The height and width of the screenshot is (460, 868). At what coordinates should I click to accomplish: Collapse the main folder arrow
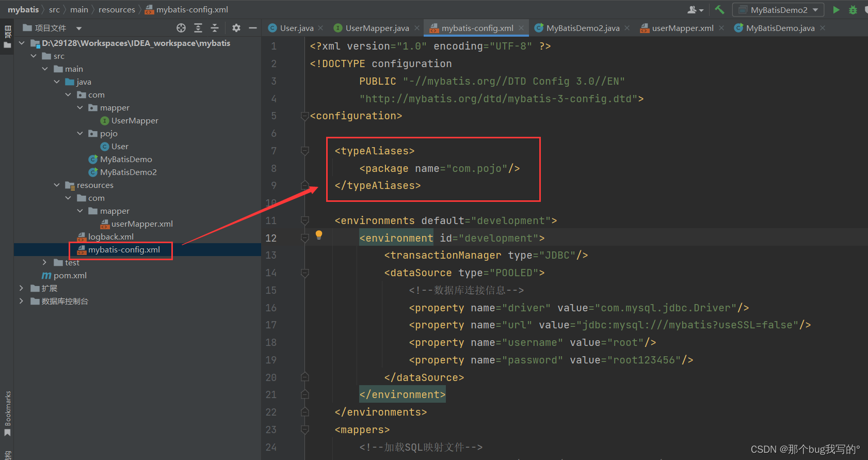(x=45, y=69)
